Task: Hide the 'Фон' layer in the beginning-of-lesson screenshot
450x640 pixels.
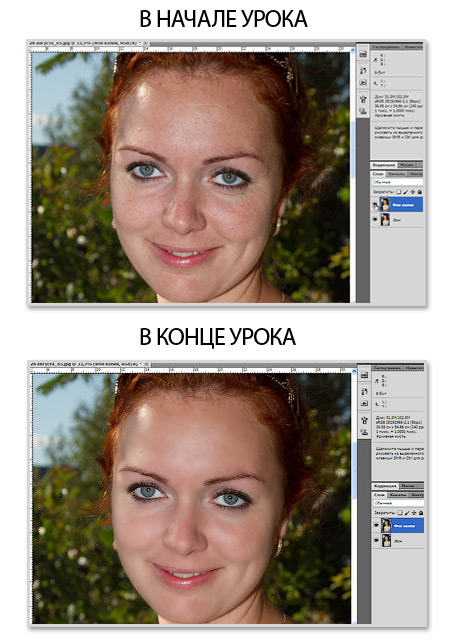Action: click(x=375, y=219)
